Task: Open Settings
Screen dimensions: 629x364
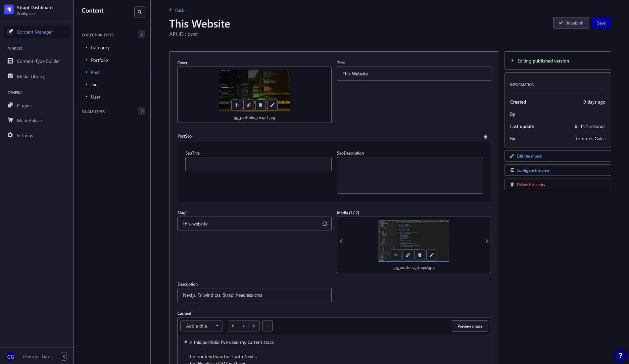Action: tap(37, 135)
